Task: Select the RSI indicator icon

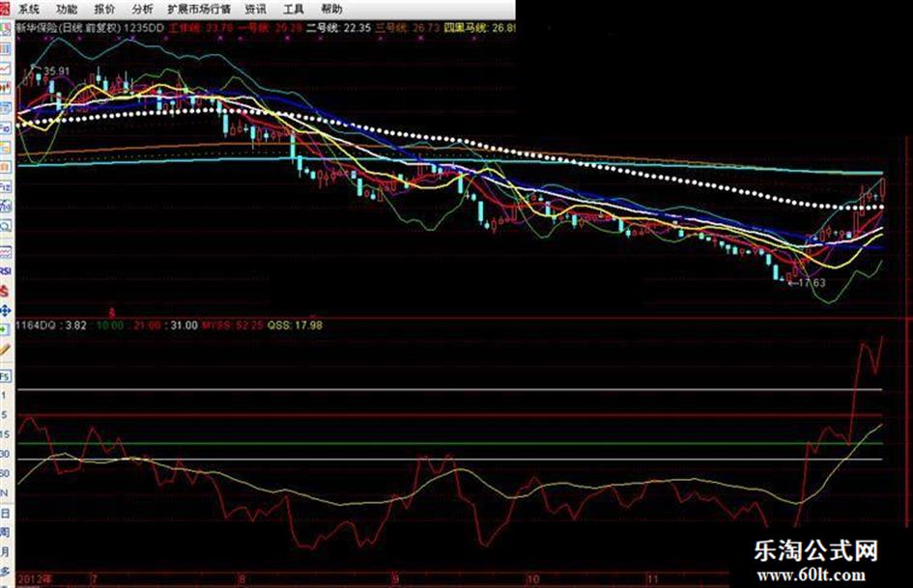Action: 5,271
